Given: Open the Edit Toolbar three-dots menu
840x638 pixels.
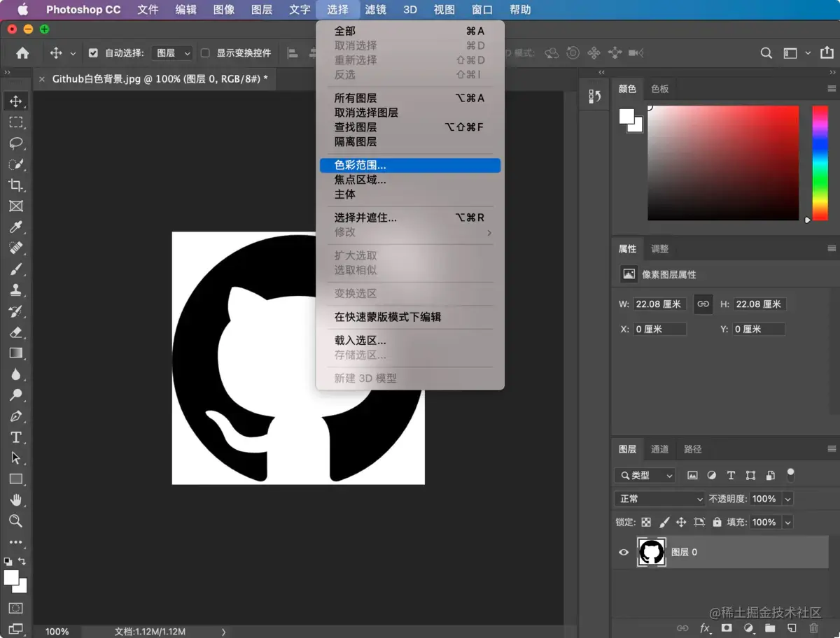Looking at the screenshot, I should tap(15, 542).
